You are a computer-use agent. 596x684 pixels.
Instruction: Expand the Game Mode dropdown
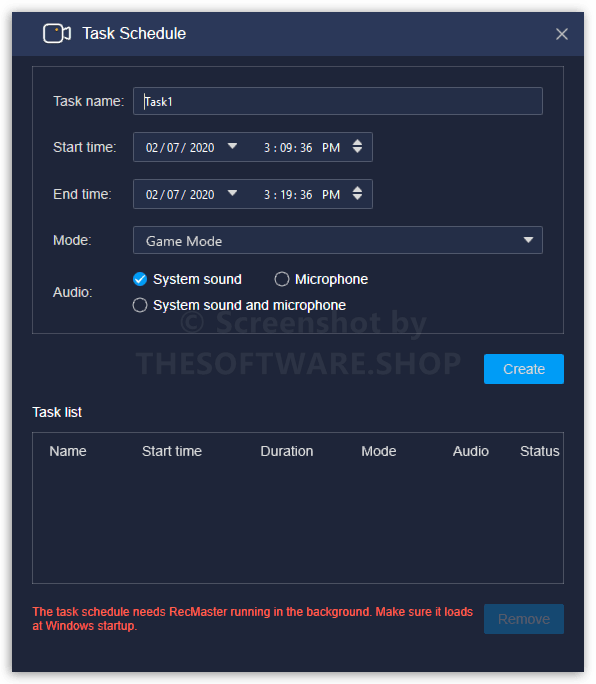click(528, 240)
